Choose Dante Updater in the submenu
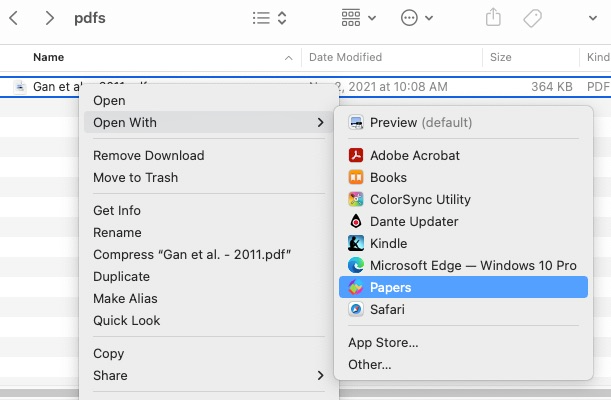611x400 pixels. tap(414, 221)
